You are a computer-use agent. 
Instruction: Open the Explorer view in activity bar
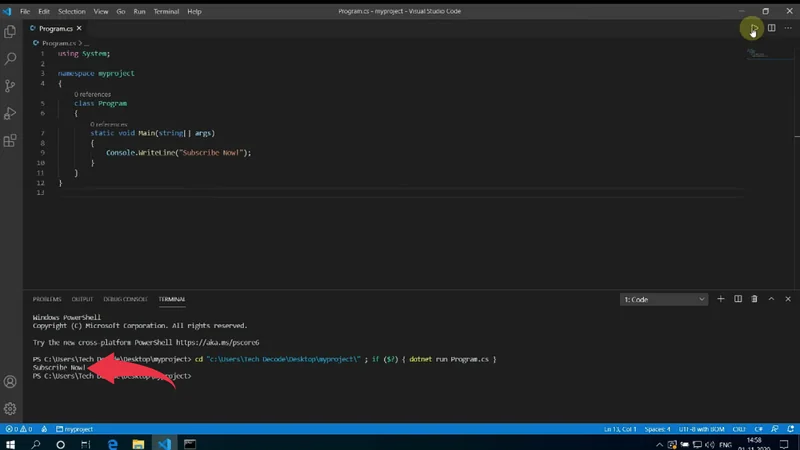(x=11, y=33)
